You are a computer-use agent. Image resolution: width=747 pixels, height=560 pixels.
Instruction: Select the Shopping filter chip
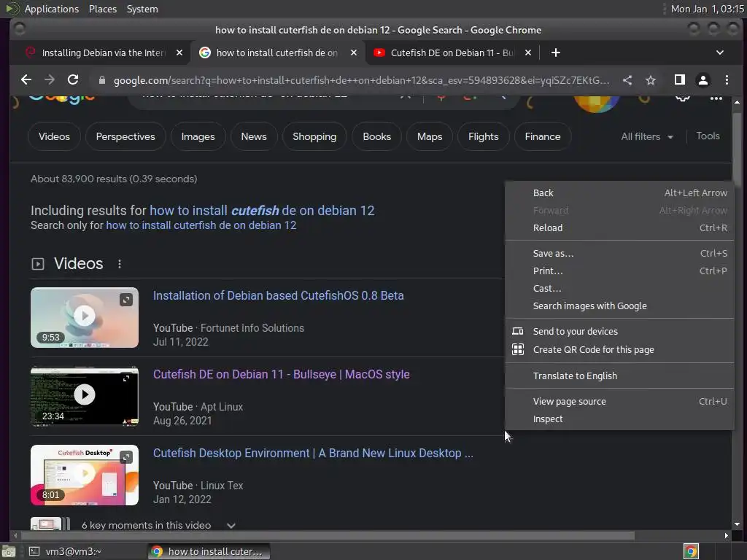pyautogui.click(x=314, y=136)
